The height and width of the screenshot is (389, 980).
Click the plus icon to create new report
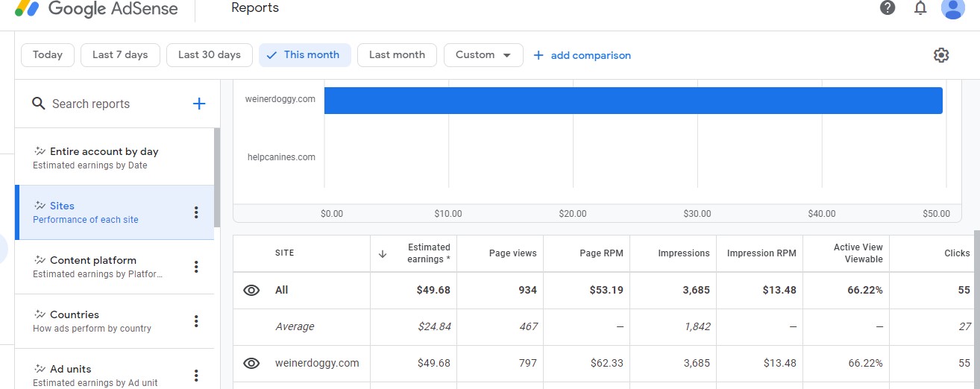point(199,104)
